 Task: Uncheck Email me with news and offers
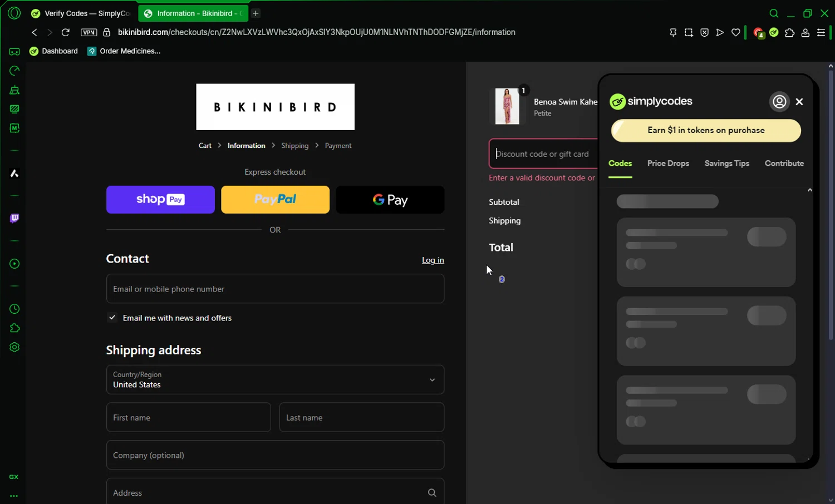[x=112, y=318]
